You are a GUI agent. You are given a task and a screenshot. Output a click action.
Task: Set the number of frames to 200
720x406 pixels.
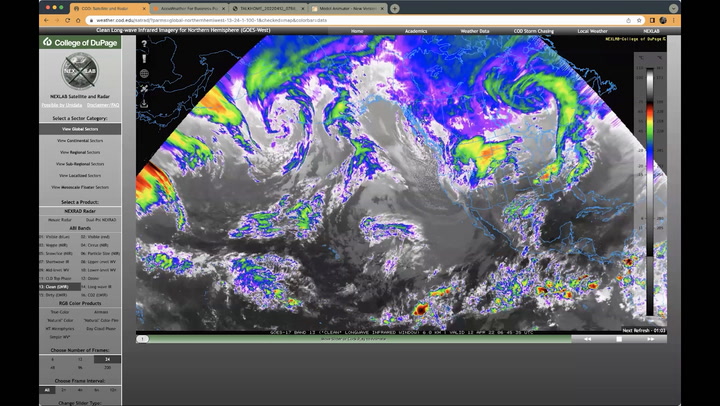tap(107, 367)
